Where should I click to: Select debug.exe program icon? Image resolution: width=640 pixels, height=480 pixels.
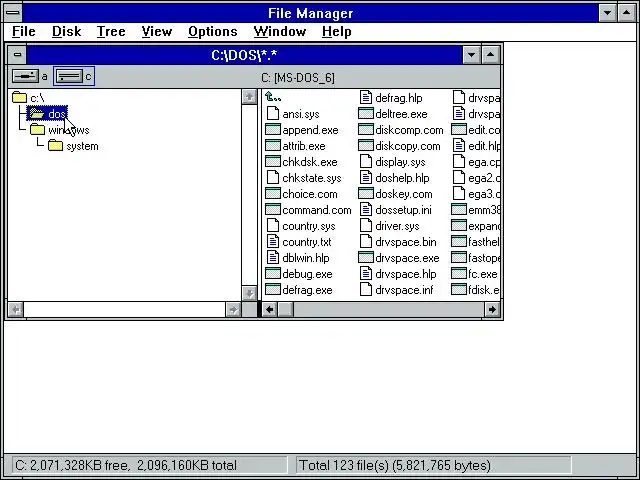[x=273, y=273]
